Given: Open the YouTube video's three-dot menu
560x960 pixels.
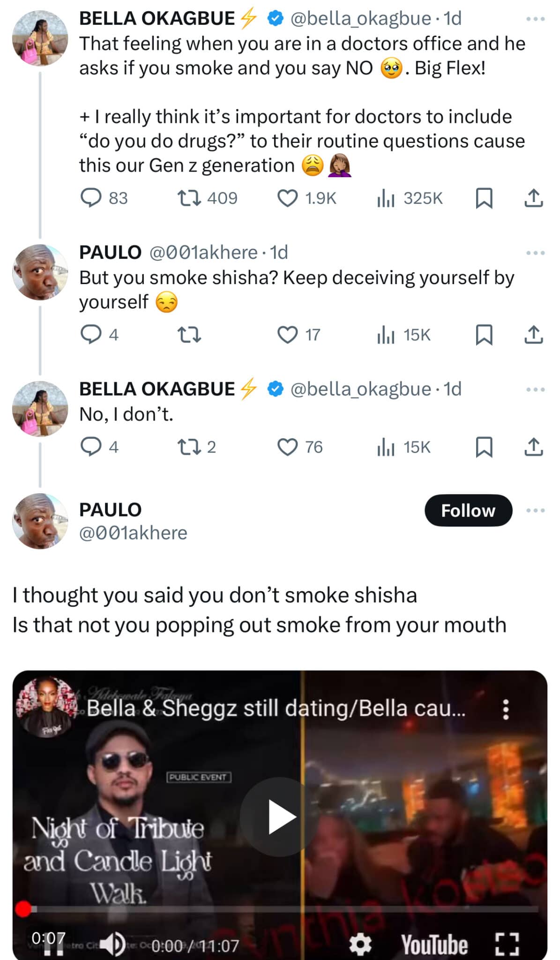Looking at the screenshot, I should (x=506, y=710).
